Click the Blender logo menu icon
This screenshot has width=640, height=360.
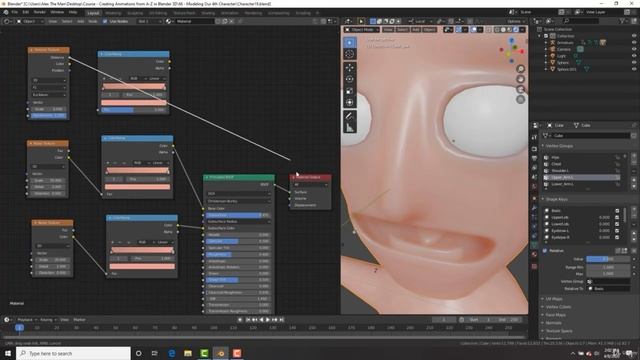6,12
